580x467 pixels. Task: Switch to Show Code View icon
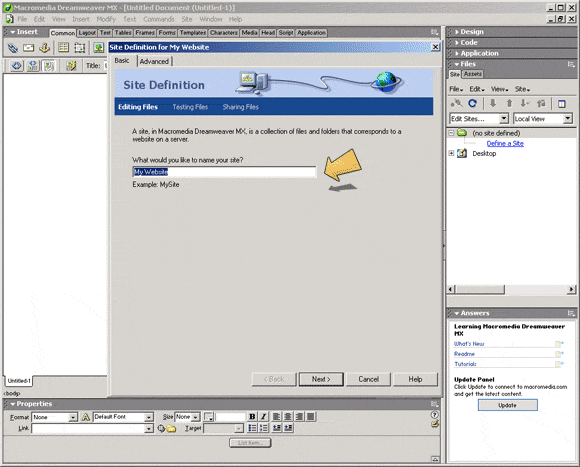(17, 66)
